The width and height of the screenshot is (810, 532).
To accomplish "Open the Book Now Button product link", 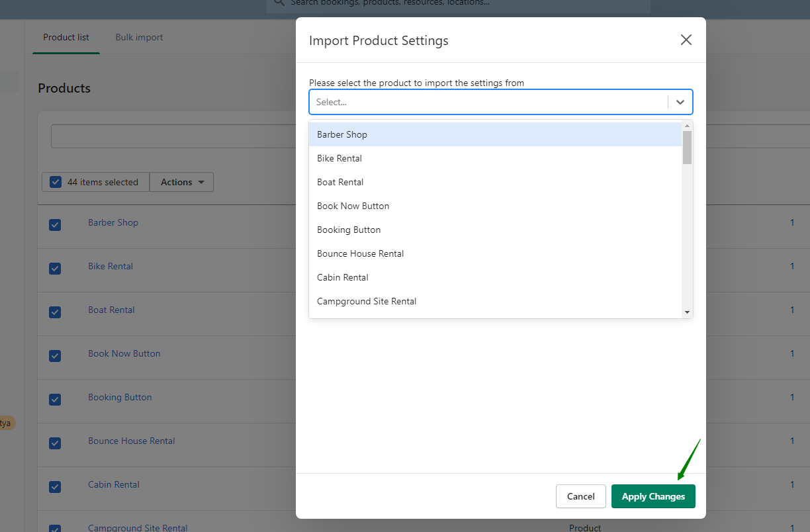I will (124, 353).
